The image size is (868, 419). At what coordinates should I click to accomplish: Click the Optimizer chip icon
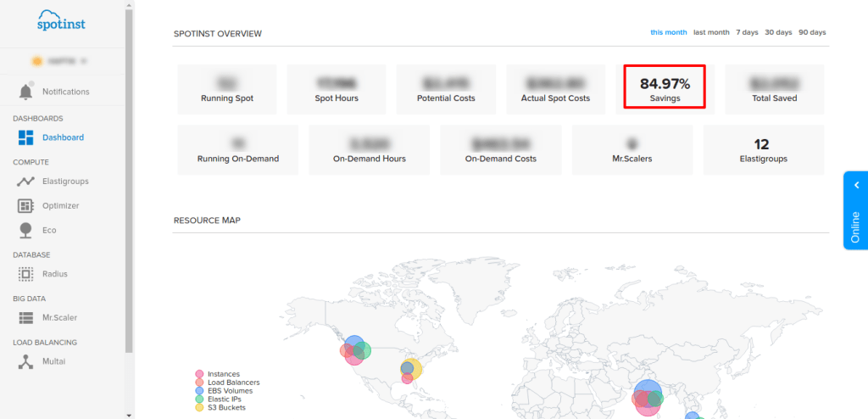click(x=25, y=206)
